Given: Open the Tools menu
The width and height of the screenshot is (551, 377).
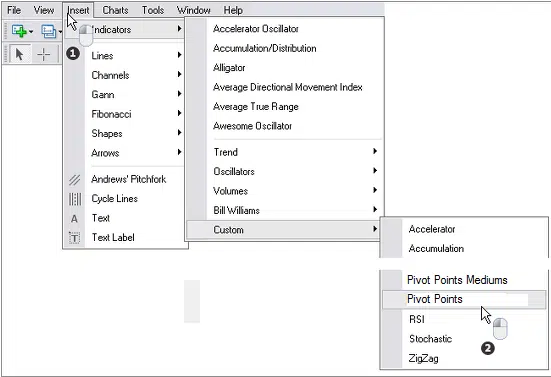Looking at the screenshot, I should 153,10.
